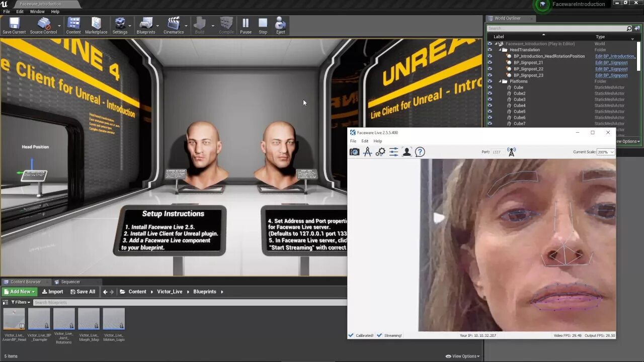644x362 pixels.
Task: Click the Compile toolbar icon
Action: coord(226,26)
